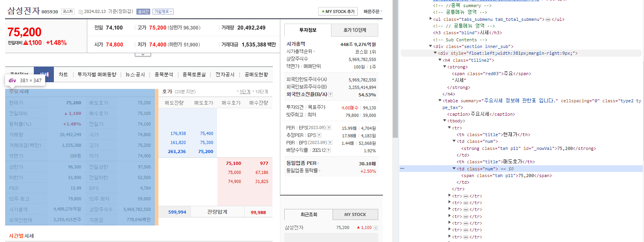Open help icon beside 배당수익률 2023.12
The height and width of the screenshot is (242, 644).
328,150
